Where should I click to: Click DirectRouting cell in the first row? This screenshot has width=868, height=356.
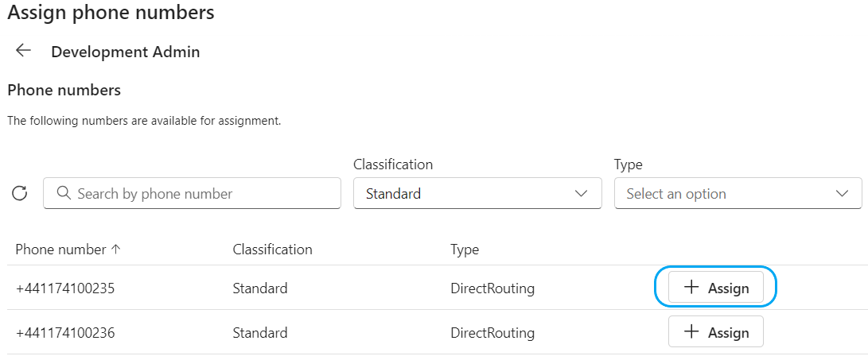pyautogui.click(x=492, y=288)
